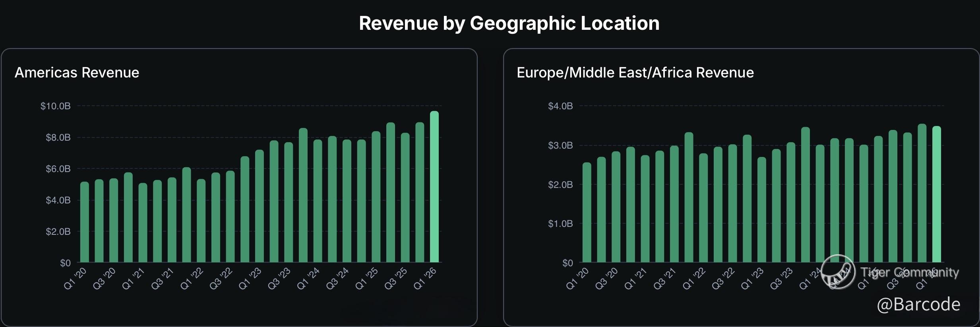Viewport: 980px width, 327px height.
Task: Click the highlighted Q1 '26 Americas bar
Action: pyautogui.click(x=434, y=187)
